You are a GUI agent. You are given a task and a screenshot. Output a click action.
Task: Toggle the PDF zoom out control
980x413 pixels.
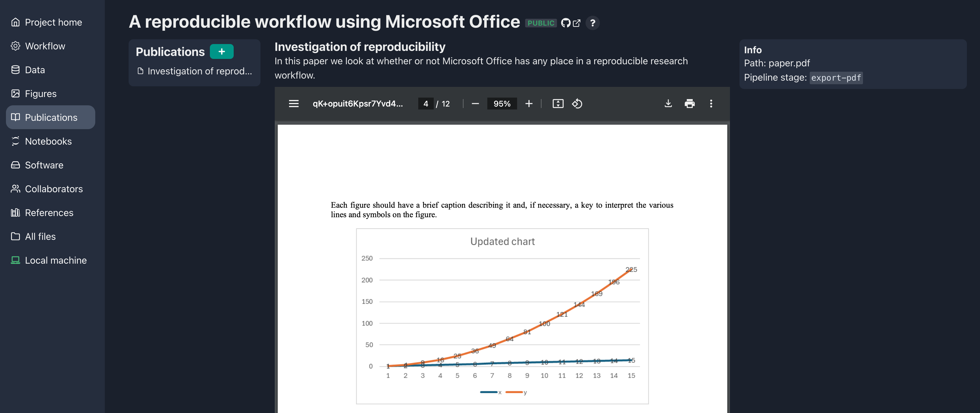click(476, 103)
